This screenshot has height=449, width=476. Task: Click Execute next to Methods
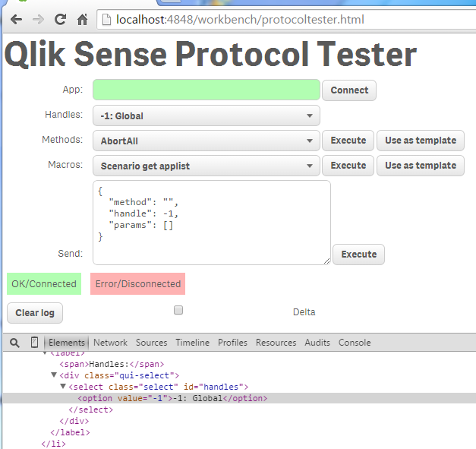348,141
